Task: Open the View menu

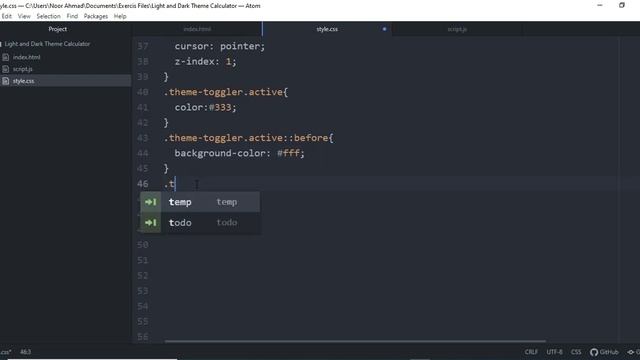Action: [24, 16]
